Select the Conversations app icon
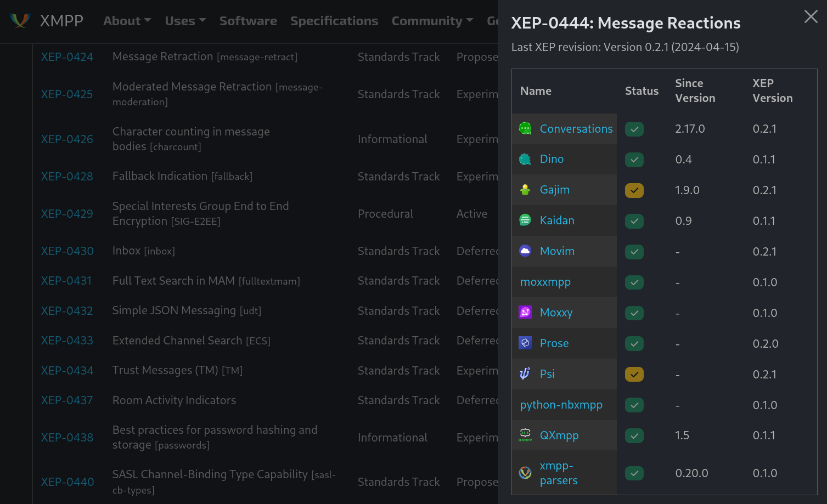Screen dimensions: 827x504 (525, 128)
